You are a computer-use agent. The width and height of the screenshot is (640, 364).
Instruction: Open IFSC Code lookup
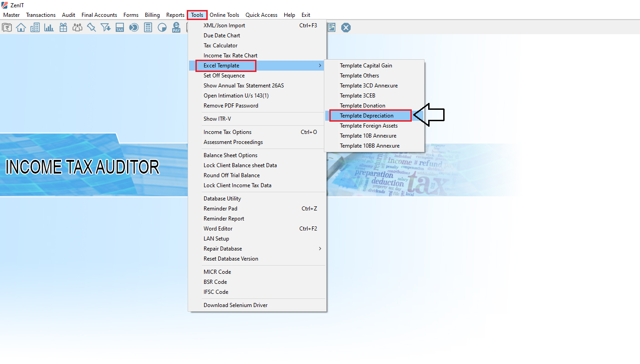point(257,292)
